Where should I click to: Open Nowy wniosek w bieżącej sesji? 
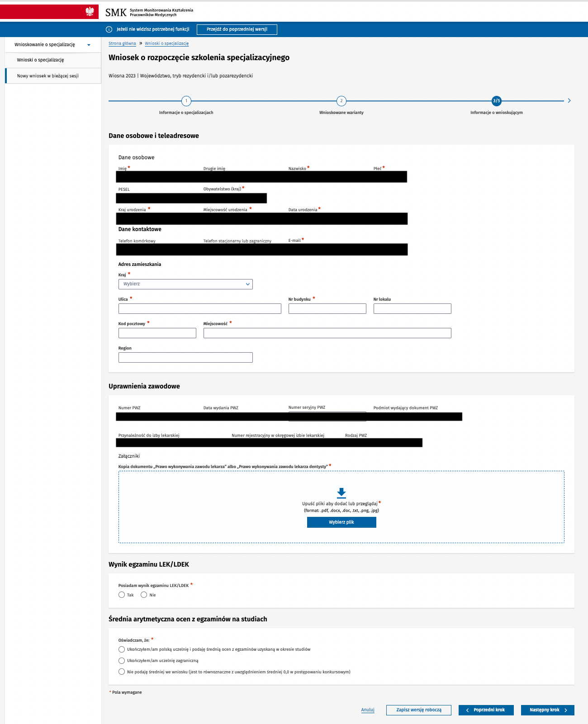(x=53, y=76)
